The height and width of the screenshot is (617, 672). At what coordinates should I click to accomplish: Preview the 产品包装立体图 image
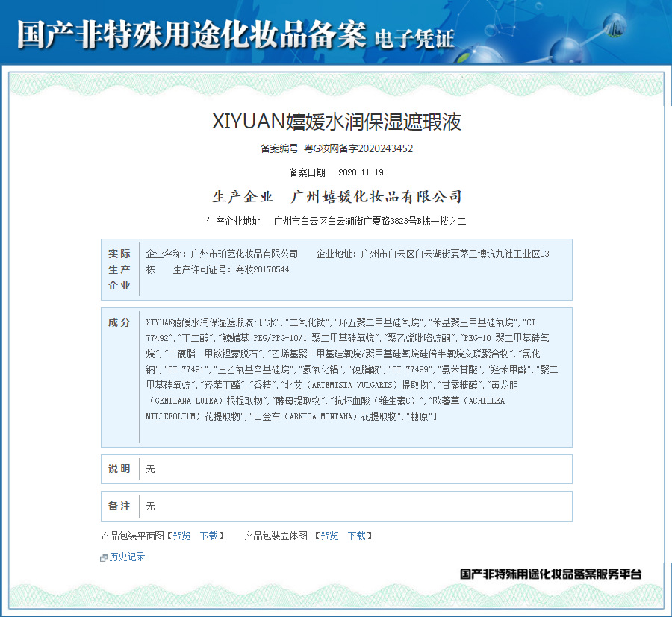(329, 536)
